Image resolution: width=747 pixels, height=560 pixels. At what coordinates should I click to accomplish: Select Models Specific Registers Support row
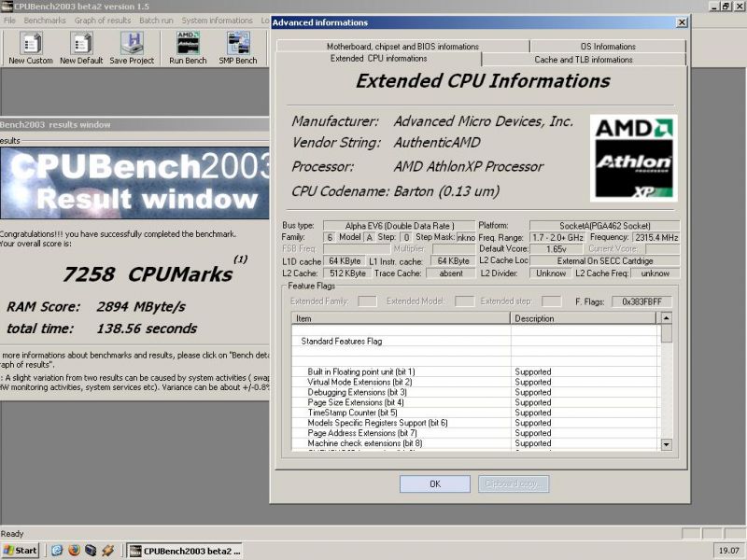[476, 423]
